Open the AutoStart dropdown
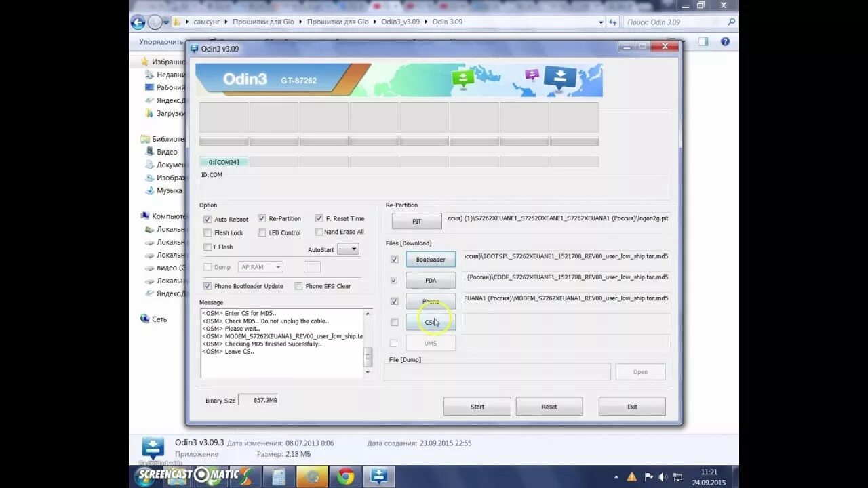This screenshot has height=488, width=868. tap(348, 249)
